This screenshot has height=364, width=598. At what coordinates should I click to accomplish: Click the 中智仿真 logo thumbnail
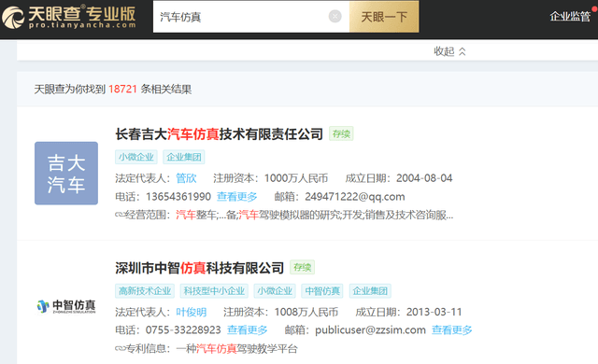(66, 306)
